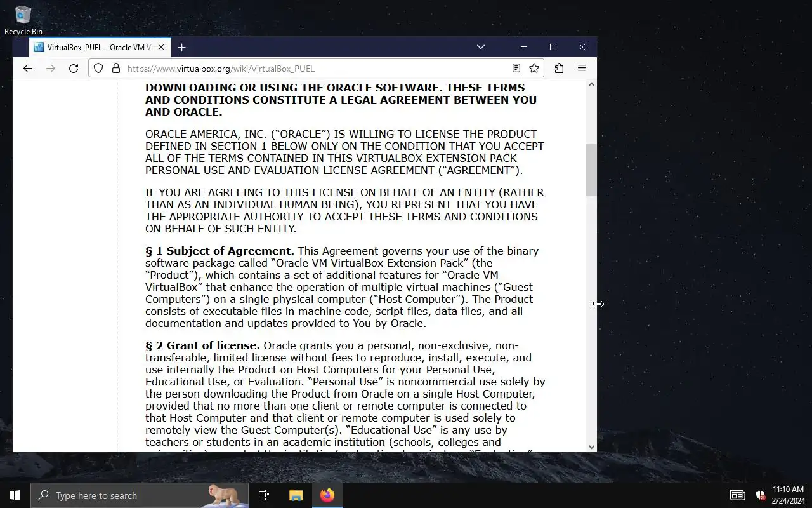Expand the list all tabs dropdown
Viewport: 812px width, 508px height.
pos(481,47)
